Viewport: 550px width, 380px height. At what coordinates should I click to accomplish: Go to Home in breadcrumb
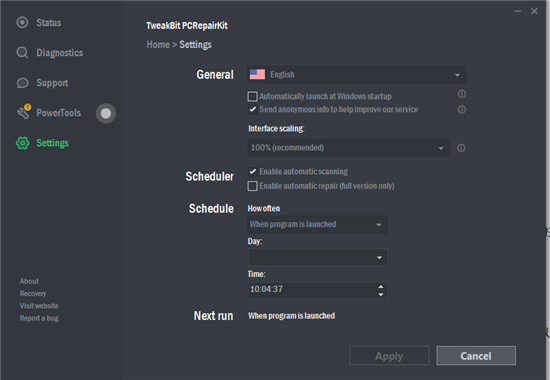(158, 45)
